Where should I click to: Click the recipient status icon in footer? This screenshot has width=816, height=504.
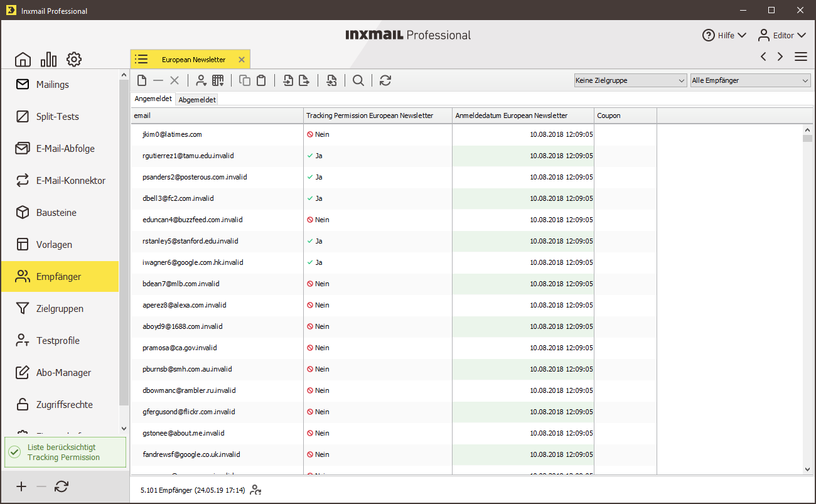[x=255, y=490]
